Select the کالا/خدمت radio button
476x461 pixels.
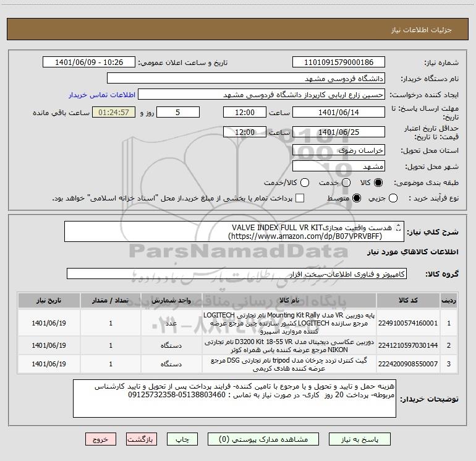(x=305, y=183)
